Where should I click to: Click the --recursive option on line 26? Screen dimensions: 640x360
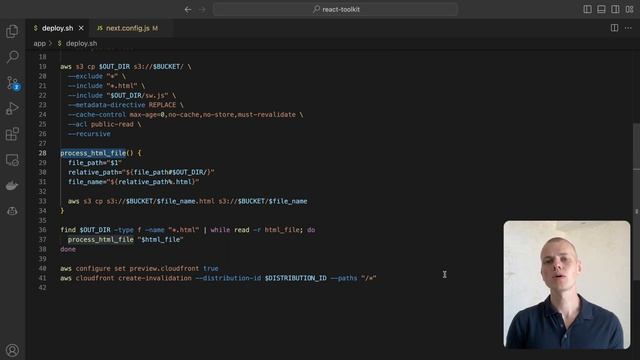point(89,134)
